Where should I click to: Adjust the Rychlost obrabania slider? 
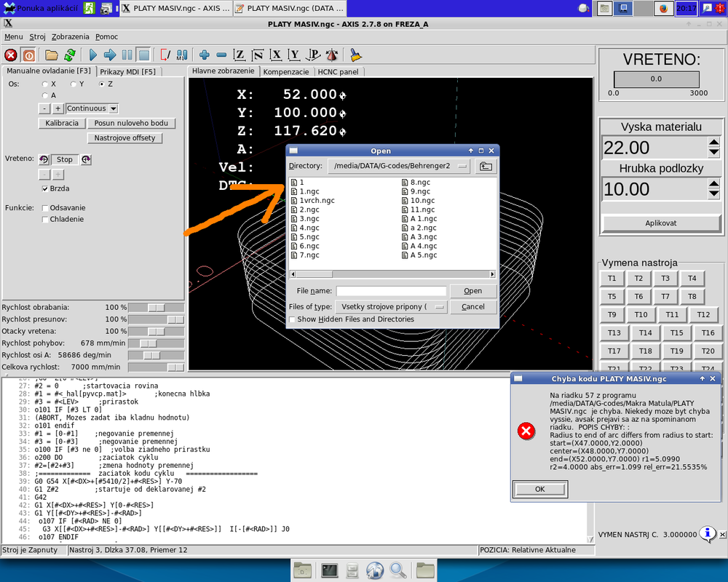tap(157, 308)
